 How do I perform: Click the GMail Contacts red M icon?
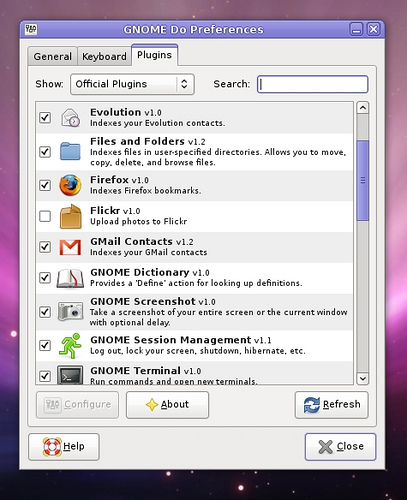(x=70, y=247)
